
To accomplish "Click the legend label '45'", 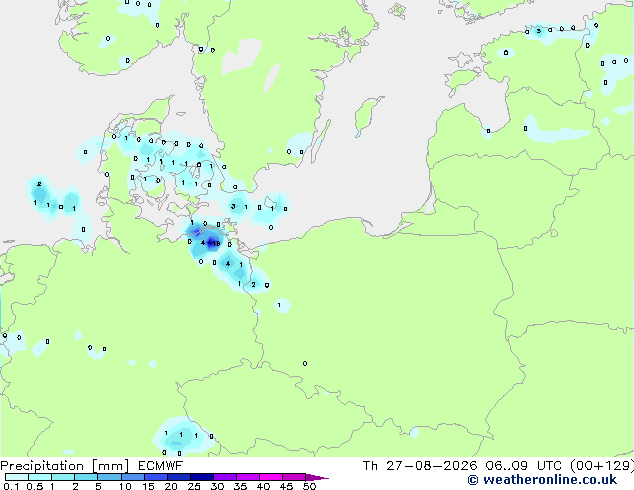I will click(x=286, y=486).
